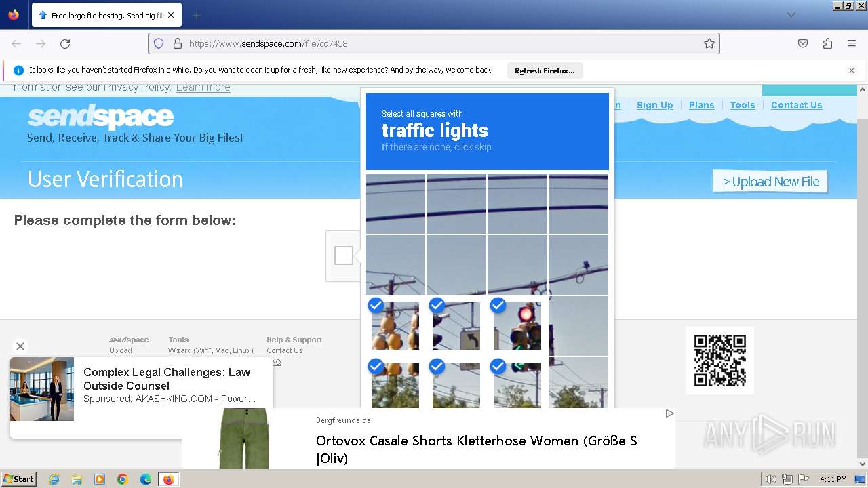Launch Chrome from taskbar
This screenshot has width=868, height=488.
[x=123, y=479]
